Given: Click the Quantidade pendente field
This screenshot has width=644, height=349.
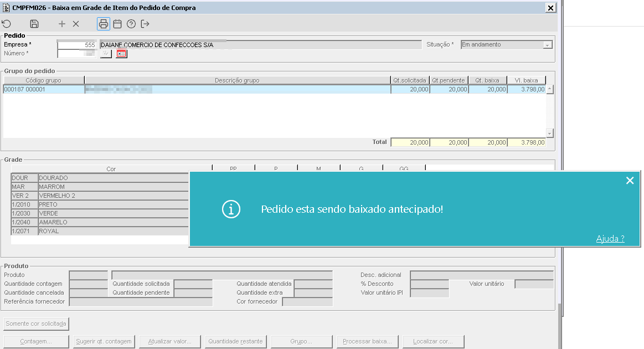Looking at the screenshot, I should click(x=193, y=292).
